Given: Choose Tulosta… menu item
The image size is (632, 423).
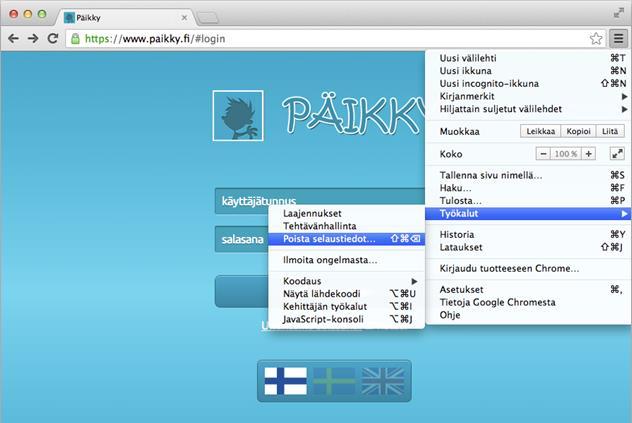Looking at the screenshot, I should pyautogui.click(x=528, y=200).
